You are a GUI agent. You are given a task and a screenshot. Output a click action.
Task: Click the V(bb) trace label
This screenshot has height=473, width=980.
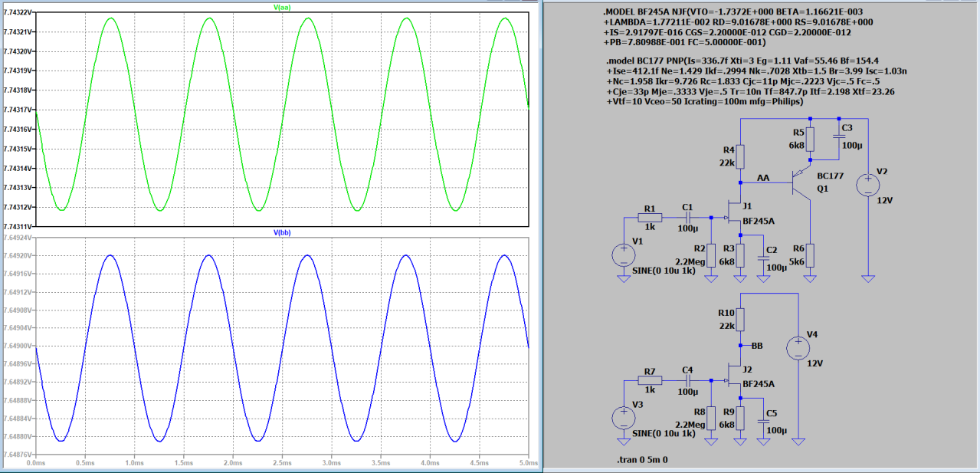(x=283, y=232)
